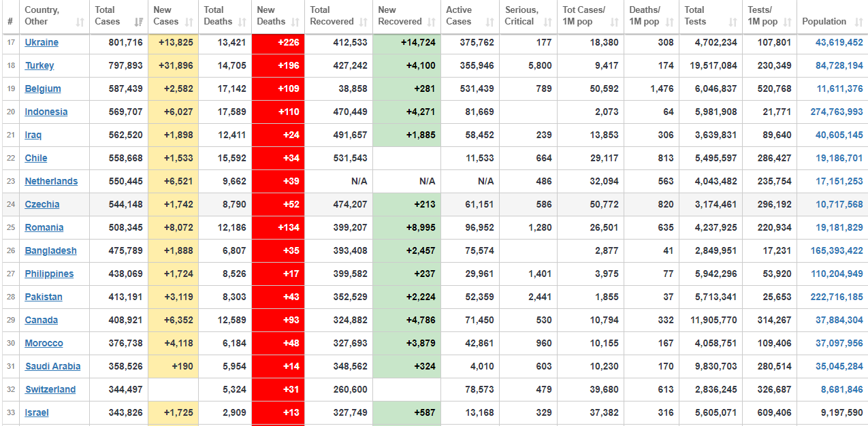Sort by Country column sort arrows
This screenshot has width=868, height=426.
(x=80, y=22)
